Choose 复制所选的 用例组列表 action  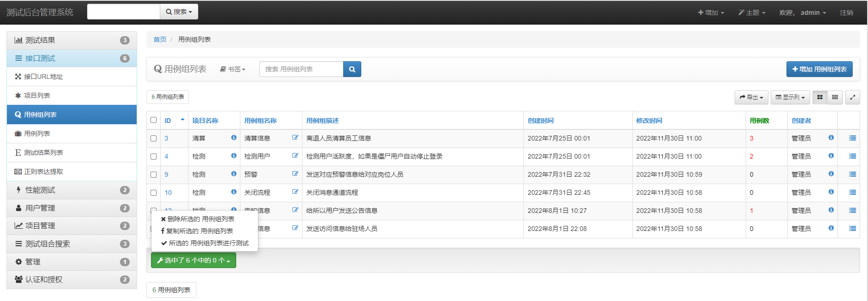coord(197,231)
